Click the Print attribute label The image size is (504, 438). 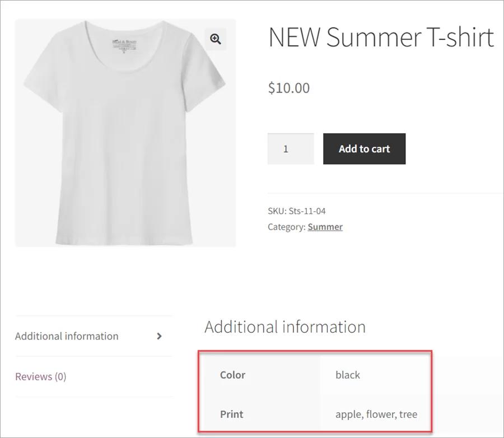point(231,414)
